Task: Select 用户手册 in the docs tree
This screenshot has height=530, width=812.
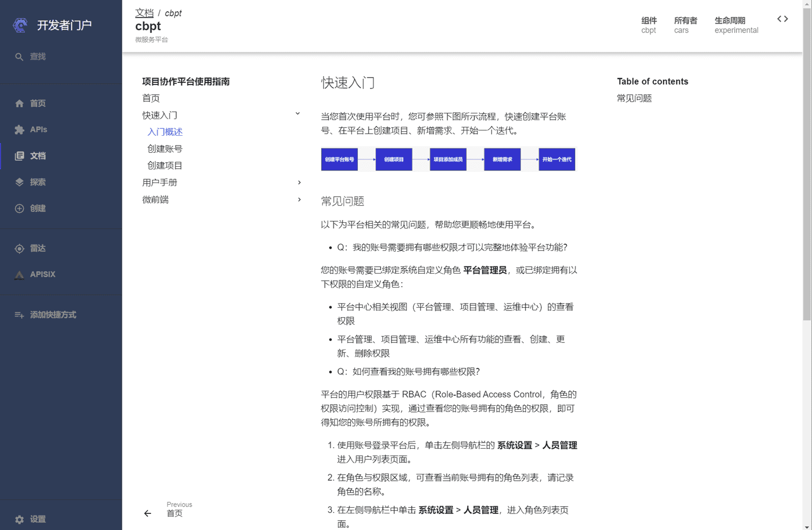Action: tap(160, 182)
